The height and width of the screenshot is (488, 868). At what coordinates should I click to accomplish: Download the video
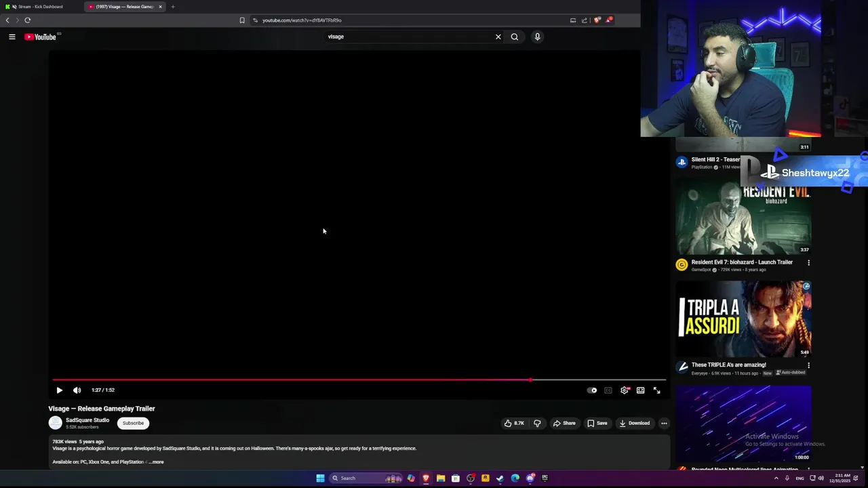click(x=635, y=423)
